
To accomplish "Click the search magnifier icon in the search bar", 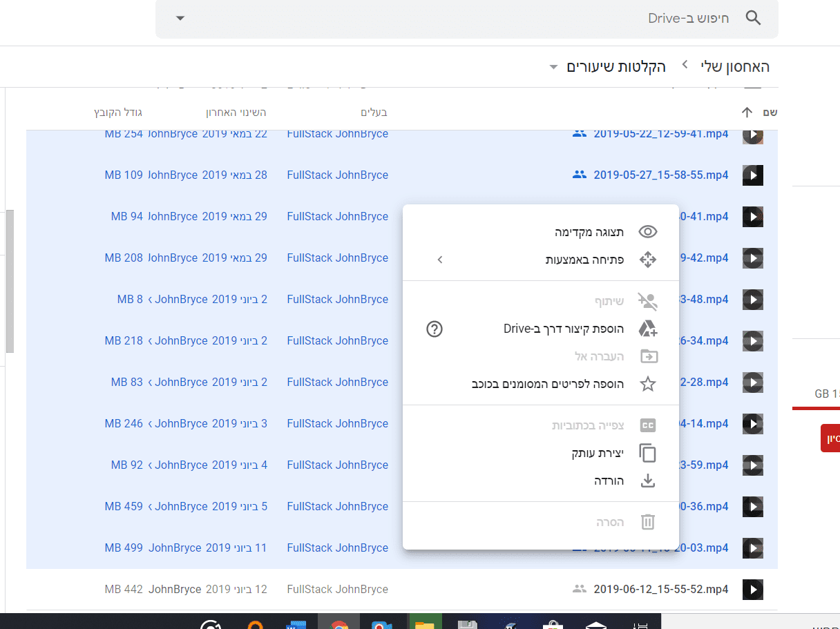I will [753, 18].
